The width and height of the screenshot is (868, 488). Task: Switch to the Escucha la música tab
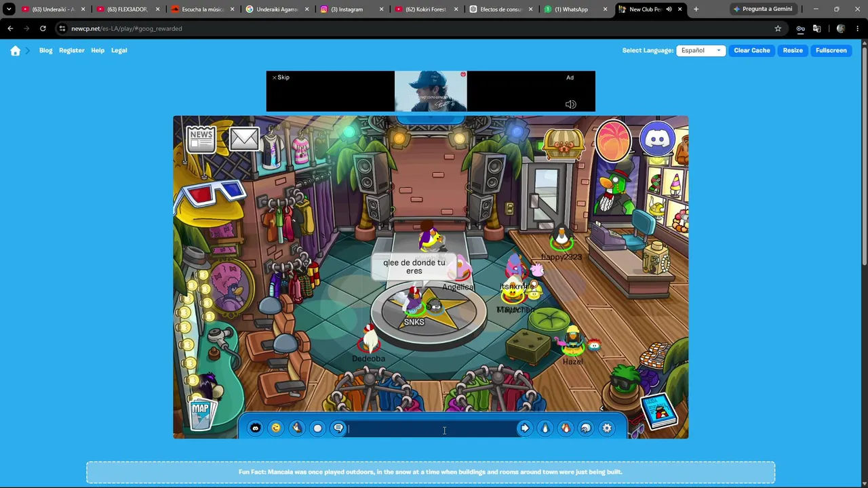202,9
